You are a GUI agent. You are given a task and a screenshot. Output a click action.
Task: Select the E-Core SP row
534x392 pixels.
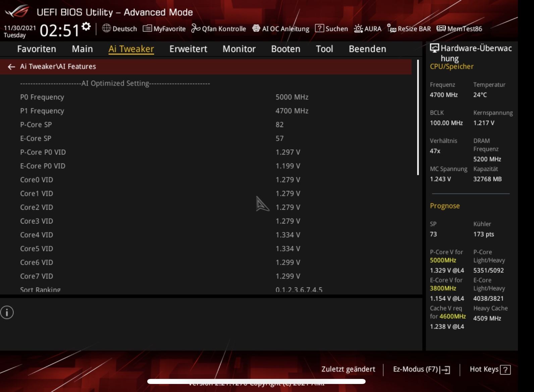point(206,138)
